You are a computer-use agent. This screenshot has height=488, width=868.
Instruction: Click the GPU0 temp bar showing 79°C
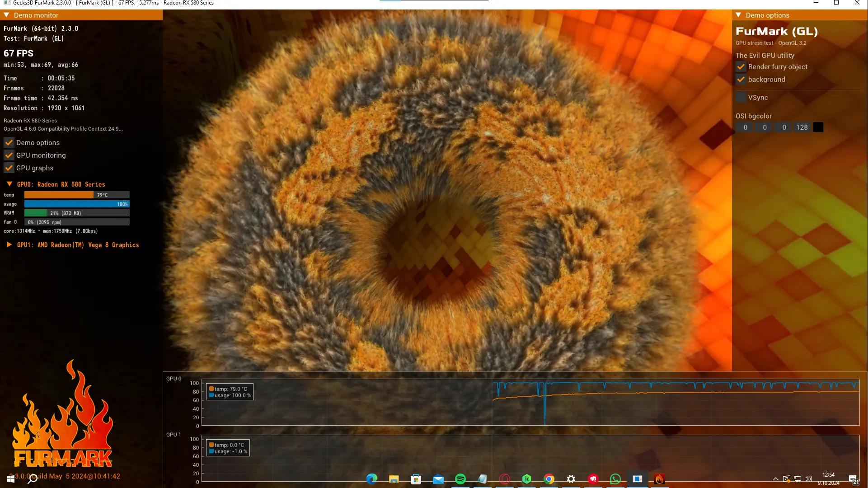77,195
